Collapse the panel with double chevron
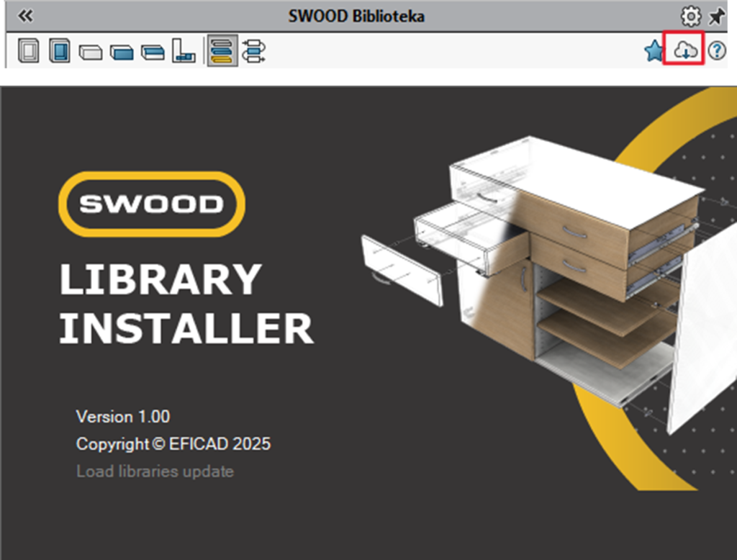Viewport: 737px width, 560px height. [25, 16]
